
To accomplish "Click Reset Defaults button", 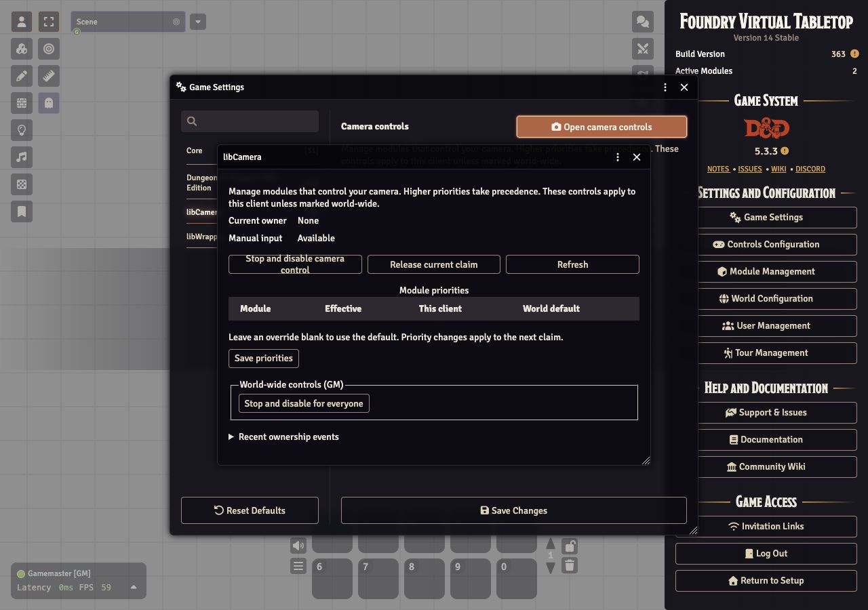I will point(250,510).
